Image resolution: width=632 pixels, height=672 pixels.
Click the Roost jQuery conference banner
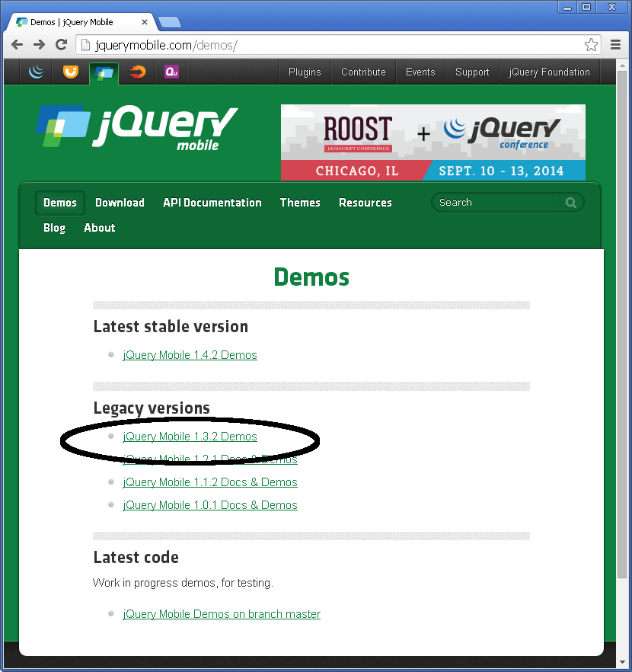433,142
